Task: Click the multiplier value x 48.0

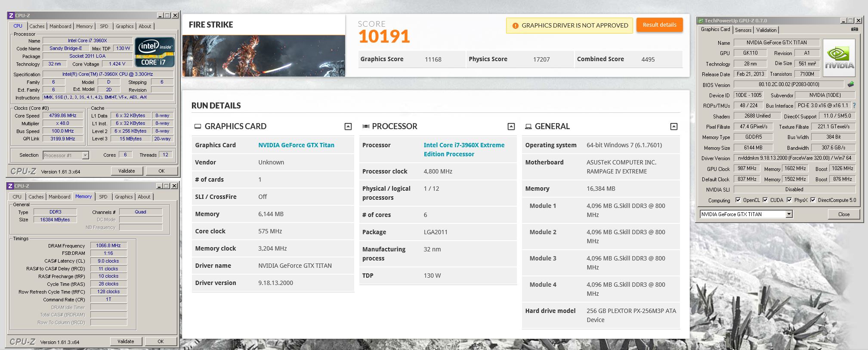Action: [63, 123]
